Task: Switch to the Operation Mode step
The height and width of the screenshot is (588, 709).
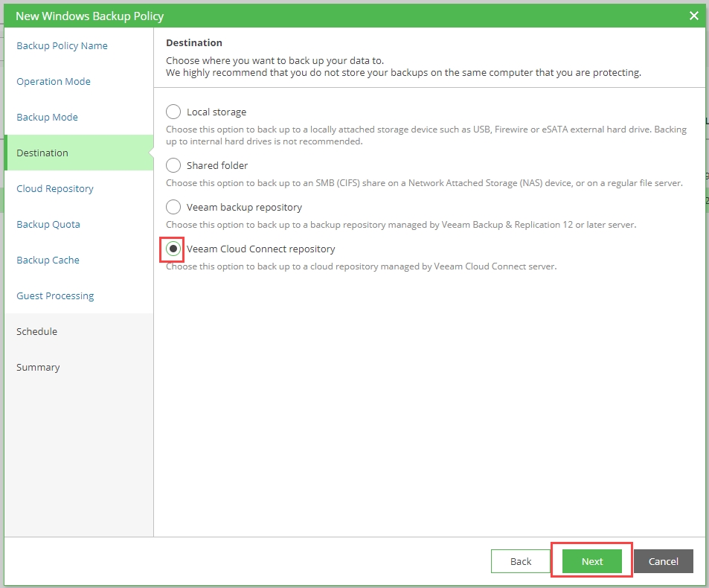Action: tap(54, 81)
